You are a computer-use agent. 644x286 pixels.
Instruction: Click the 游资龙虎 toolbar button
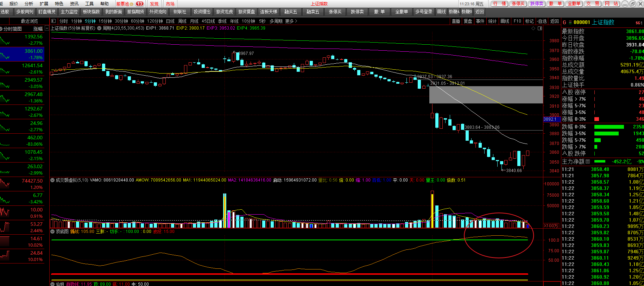224,12
